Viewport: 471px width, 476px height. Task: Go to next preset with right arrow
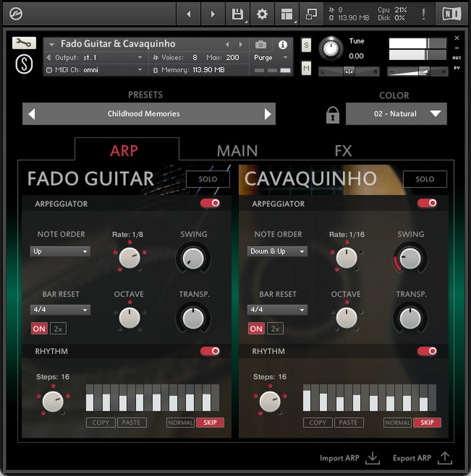pos(267,114)
